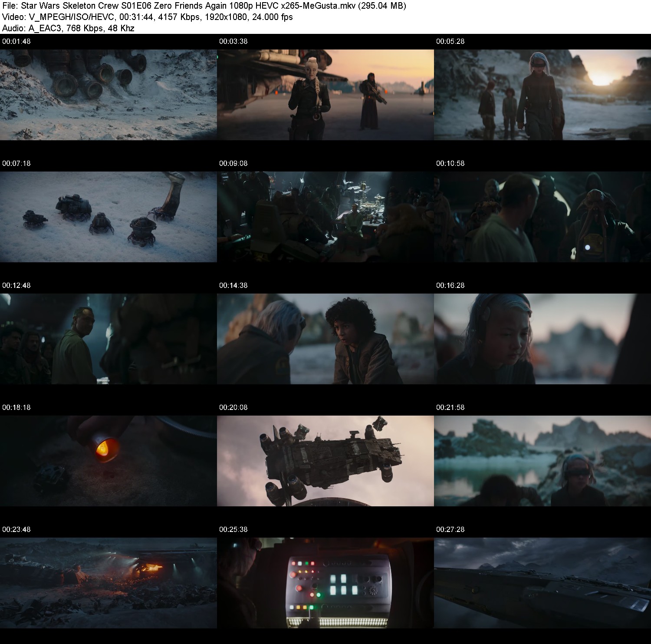Open the thumbnail at 00:01:48

click(108, 95)
